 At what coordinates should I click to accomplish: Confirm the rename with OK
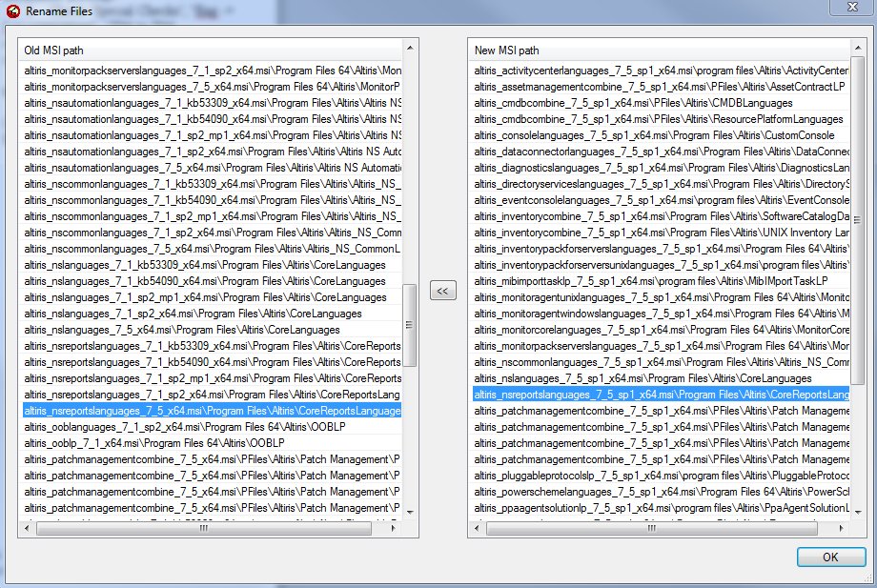tap(830, 557)
